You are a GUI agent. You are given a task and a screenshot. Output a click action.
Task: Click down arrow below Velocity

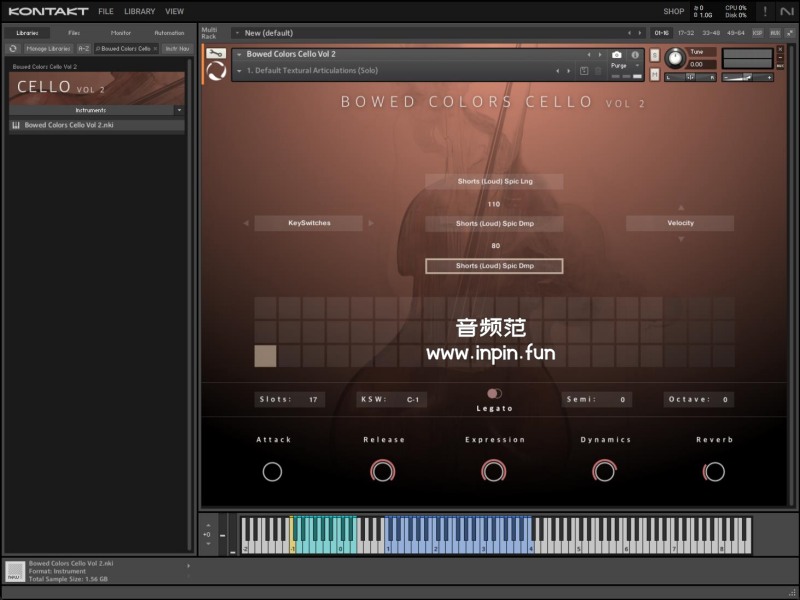681,239
